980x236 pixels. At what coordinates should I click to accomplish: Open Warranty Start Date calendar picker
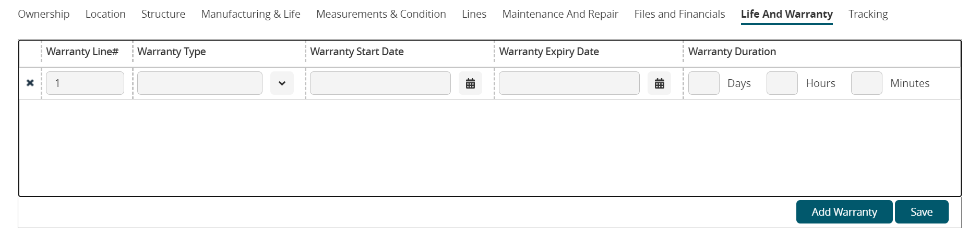pyautogui.click(x=470, y=83)
